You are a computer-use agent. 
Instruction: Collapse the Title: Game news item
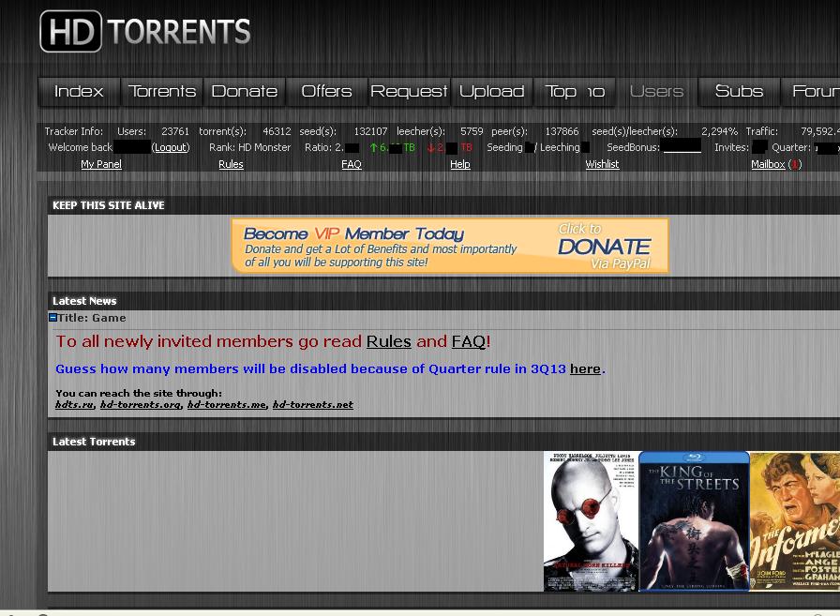click(52, 318)
